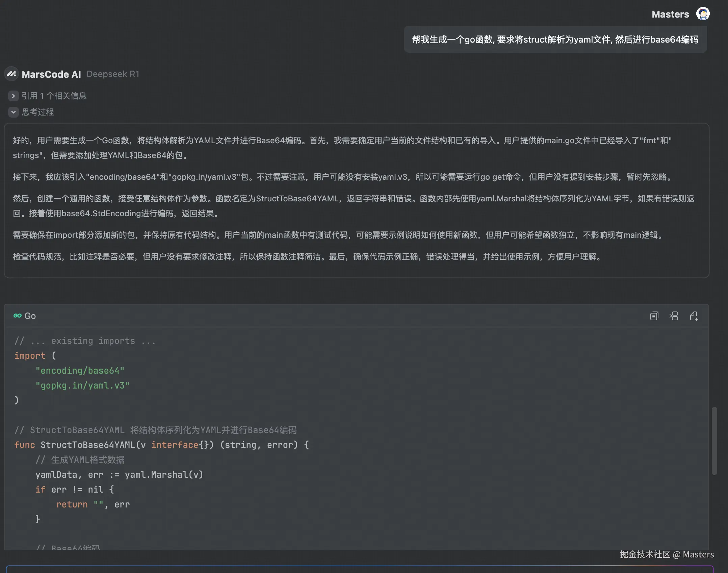Click the Masters username label

(x=670, y=14)
